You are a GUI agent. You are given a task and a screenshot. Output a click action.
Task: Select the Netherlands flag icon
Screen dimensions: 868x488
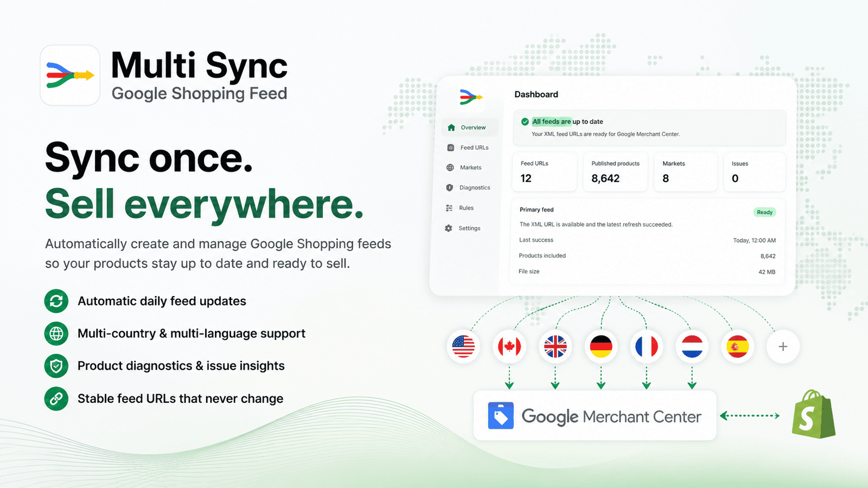tap(692, 346)
